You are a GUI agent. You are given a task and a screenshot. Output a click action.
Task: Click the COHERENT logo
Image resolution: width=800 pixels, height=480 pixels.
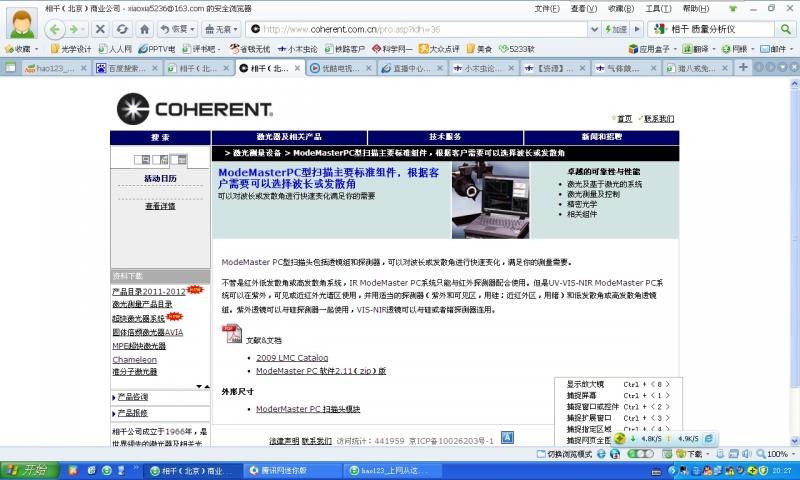pyautogui.click(x=195, y=109)
